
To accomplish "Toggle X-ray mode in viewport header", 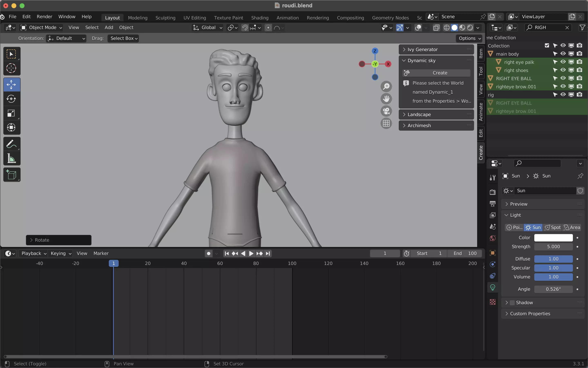I will point(436,28).
